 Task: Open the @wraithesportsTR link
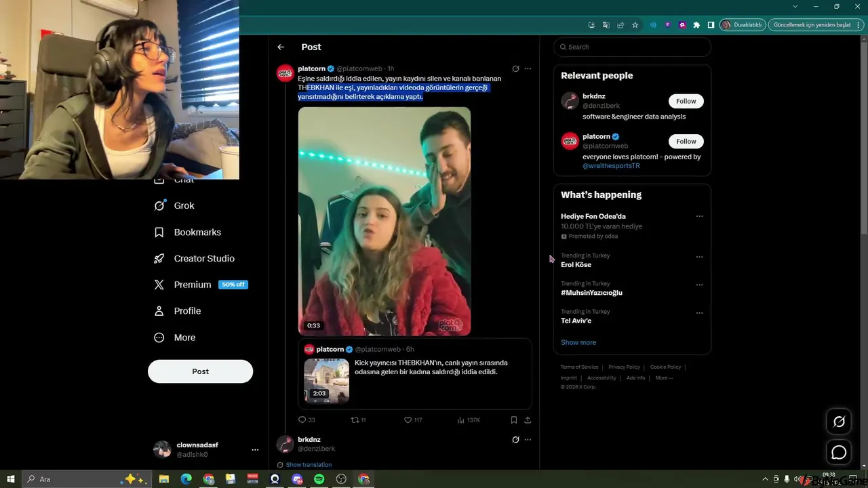(611, 165)
